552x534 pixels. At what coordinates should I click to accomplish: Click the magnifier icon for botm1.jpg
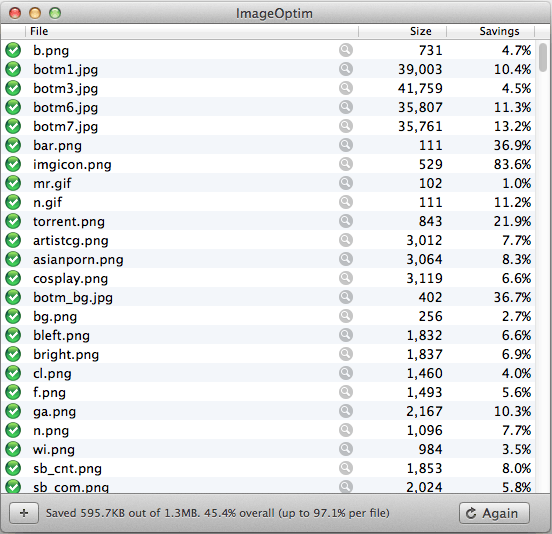[x=346, y=69]
